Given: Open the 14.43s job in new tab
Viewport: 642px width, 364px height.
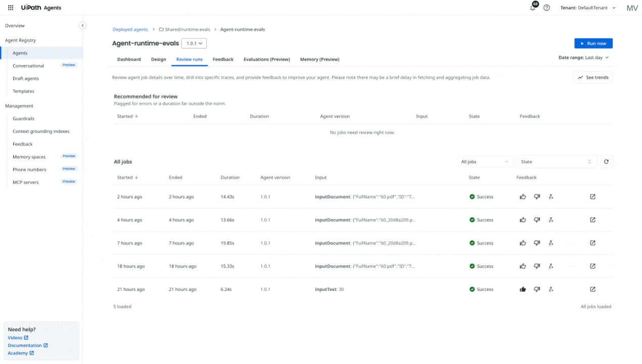Looking at the screenshot, I should tap(592, 197).
